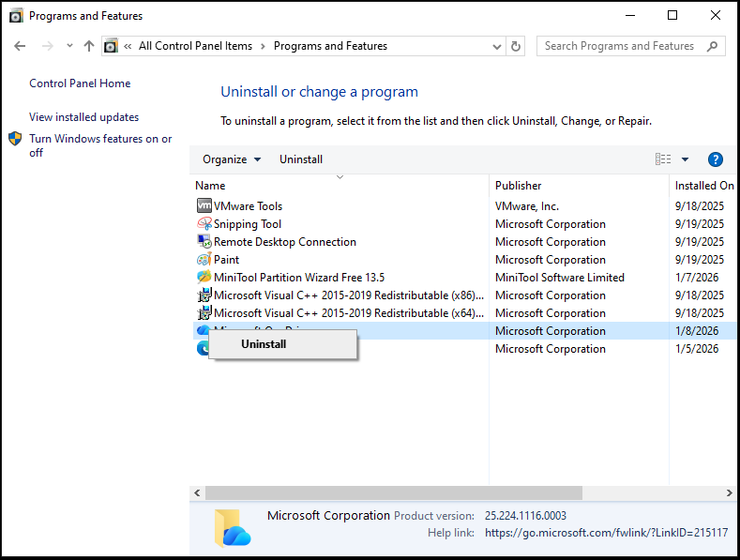
Task: Click the 1/5/2026 install date
Action: 697,349
